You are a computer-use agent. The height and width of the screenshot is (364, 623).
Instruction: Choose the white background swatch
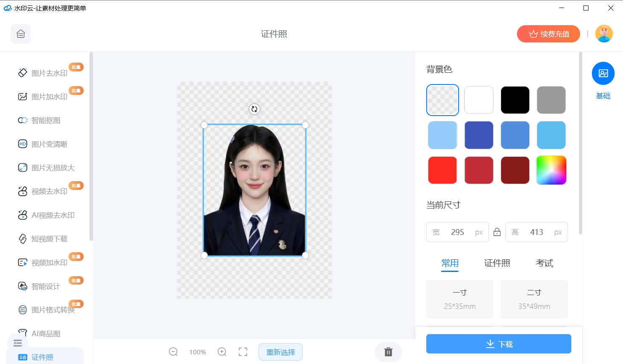478,100
